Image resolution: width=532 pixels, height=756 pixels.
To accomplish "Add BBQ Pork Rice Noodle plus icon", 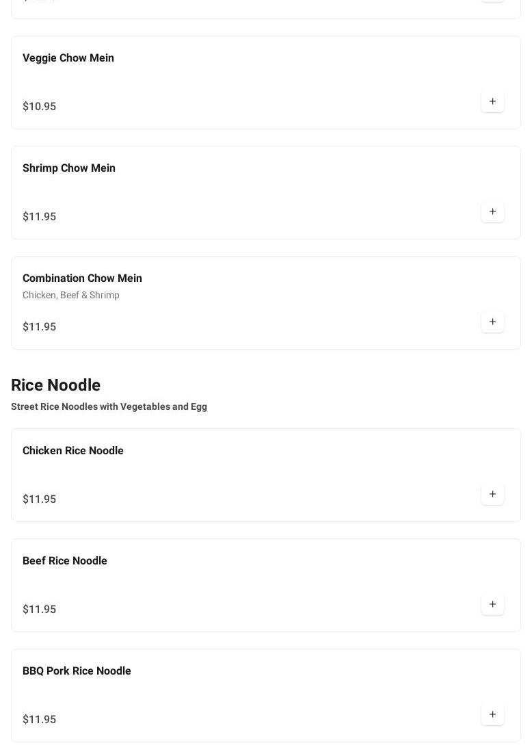I will coord(492,714).
